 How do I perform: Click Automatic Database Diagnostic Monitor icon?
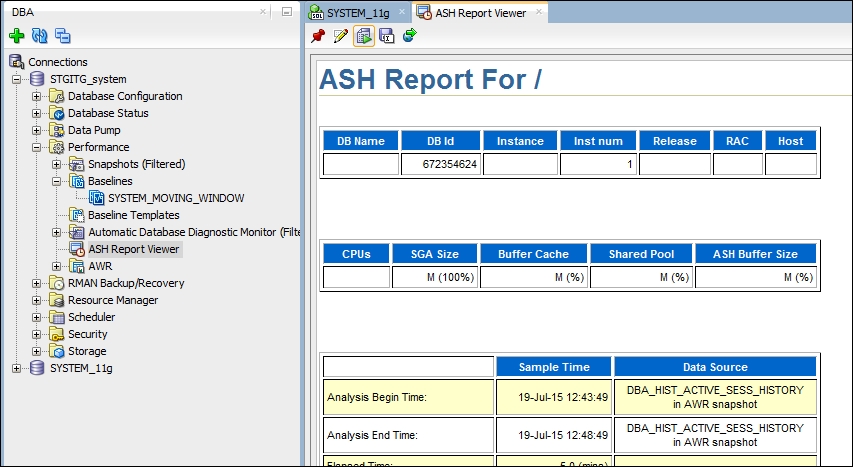pyautogui.click(x=77, y=232)
